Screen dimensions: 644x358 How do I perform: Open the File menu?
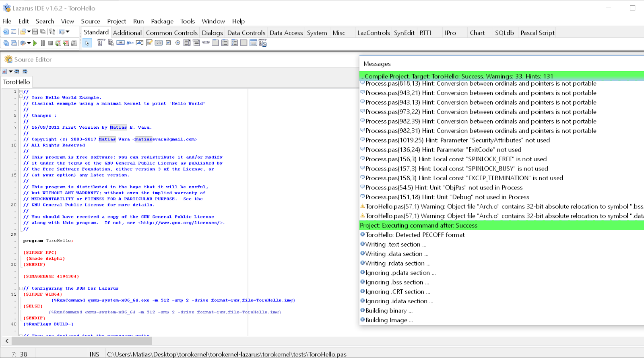point(7,21)
